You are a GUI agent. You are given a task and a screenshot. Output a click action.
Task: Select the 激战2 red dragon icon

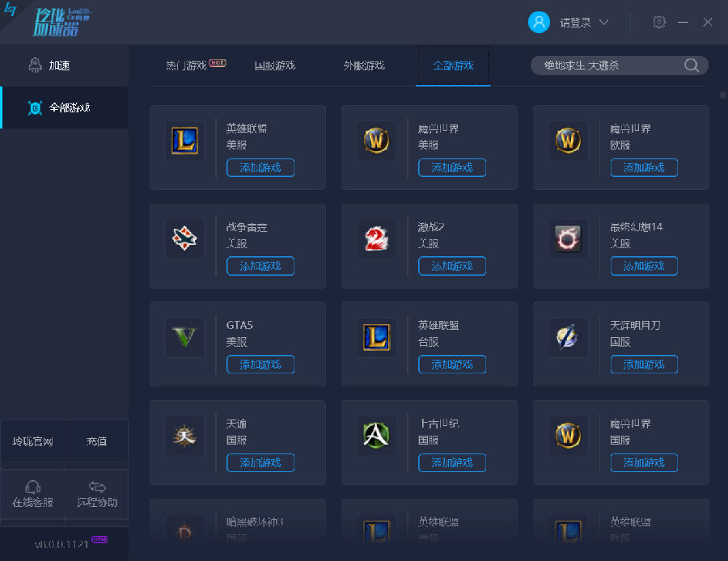click(x=376, y=239)
